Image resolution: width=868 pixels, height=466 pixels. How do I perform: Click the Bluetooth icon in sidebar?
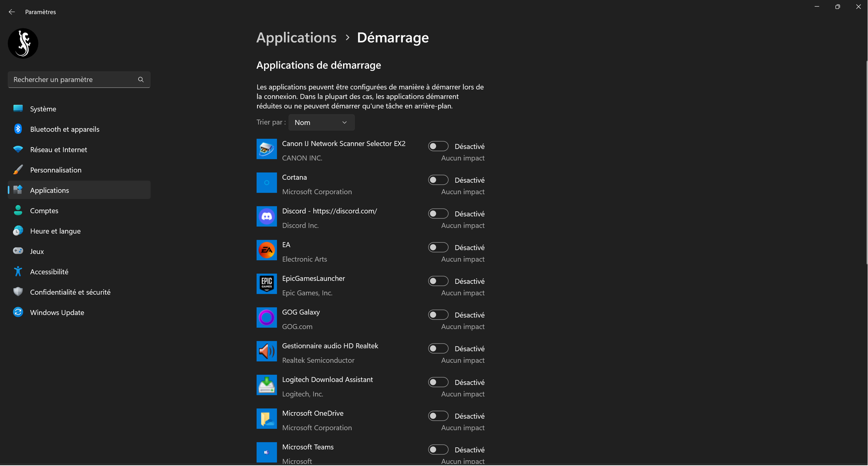coord(18,129)
